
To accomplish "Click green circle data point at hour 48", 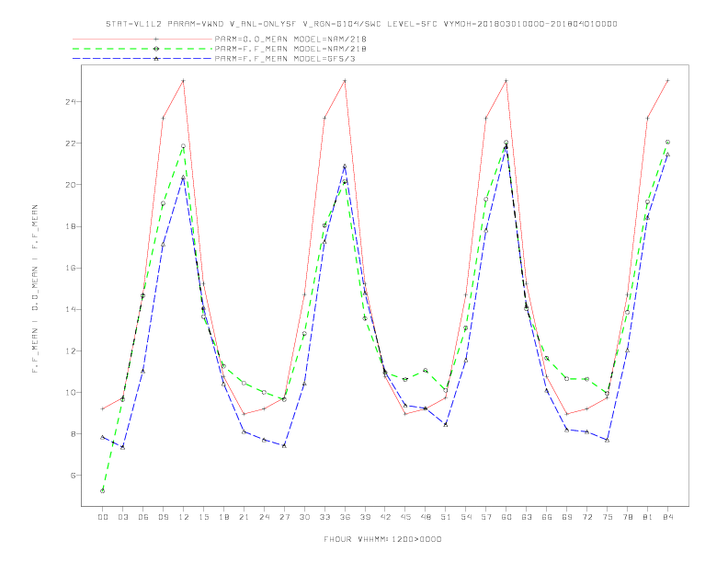I will (x=426, y=370).
